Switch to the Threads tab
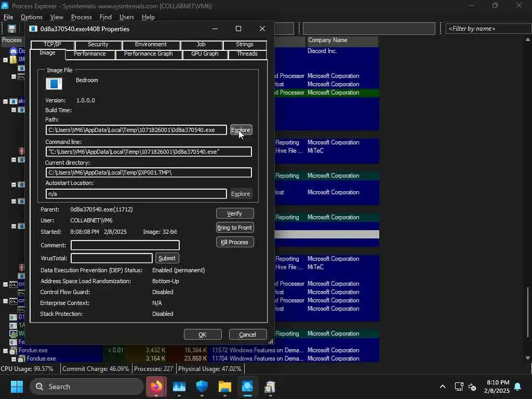The width and height of the screenshot is (532, 399). click(x=247, y=54)
